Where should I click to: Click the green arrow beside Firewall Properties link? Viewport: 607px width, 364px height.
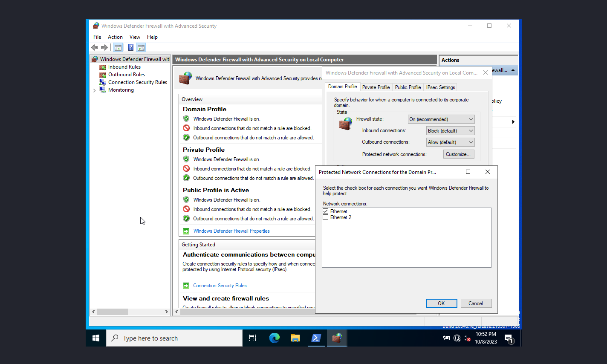[x=186, y=231]
